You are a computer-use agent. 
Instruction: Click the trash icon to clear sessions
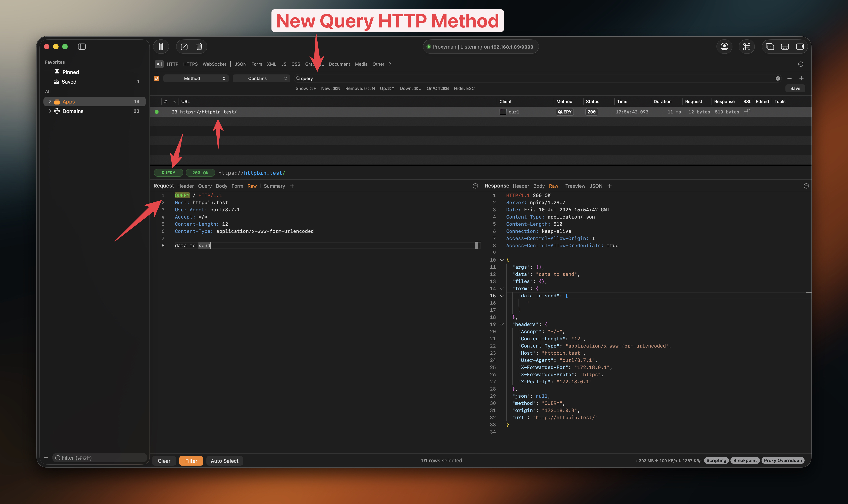[x=199, y=47]
